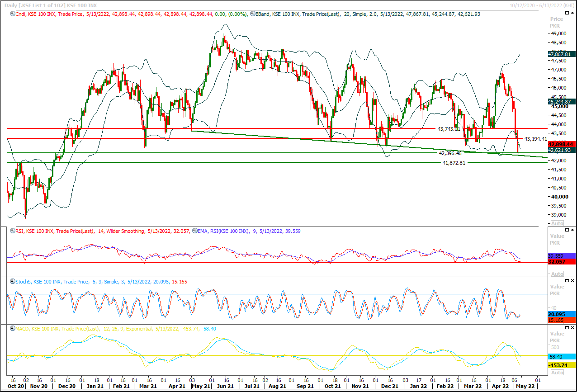The width and height of the screenshot is (577, 392).
Task: Click the Jan 22 time axis label
Action: coord(418,387)
